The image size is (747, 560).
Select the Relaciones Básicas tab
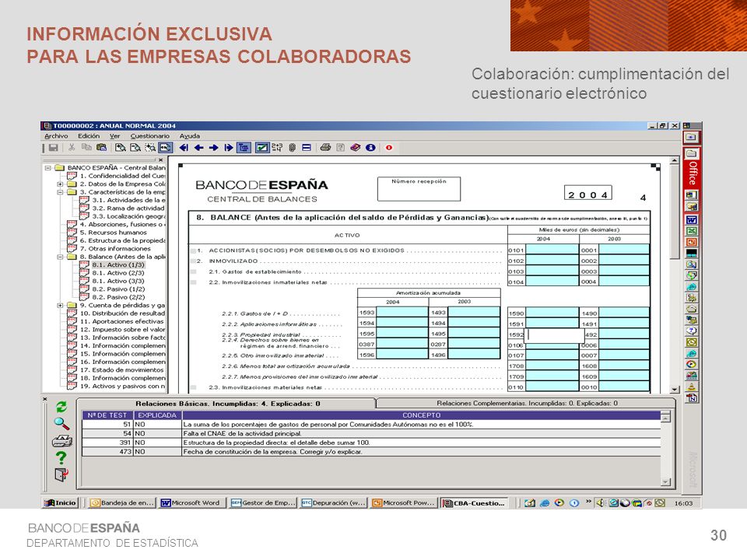click(x=228, y=404)
